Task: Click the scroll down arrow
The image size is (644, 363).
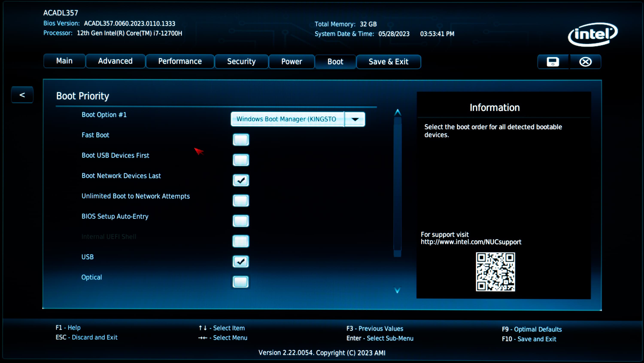Action: [x=397, y=290]
